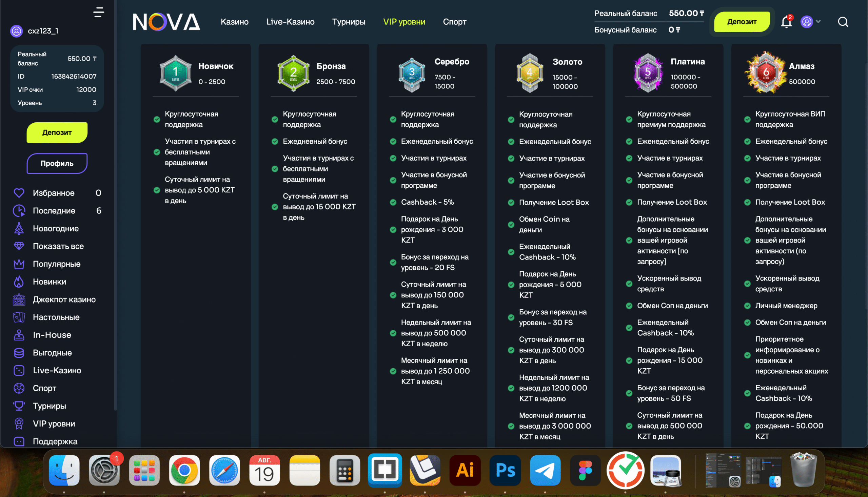This screenshot has width=868, height=497.
Task: Open Джекпот казино sidebar item
Action: [64, 299]
